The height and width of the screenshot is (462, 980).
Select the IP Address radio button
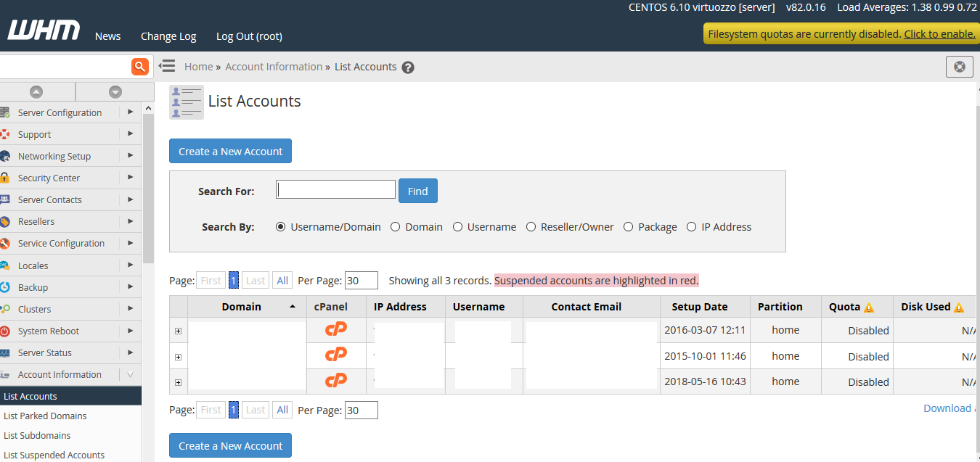pyautogui.click(x=692, y=227)
